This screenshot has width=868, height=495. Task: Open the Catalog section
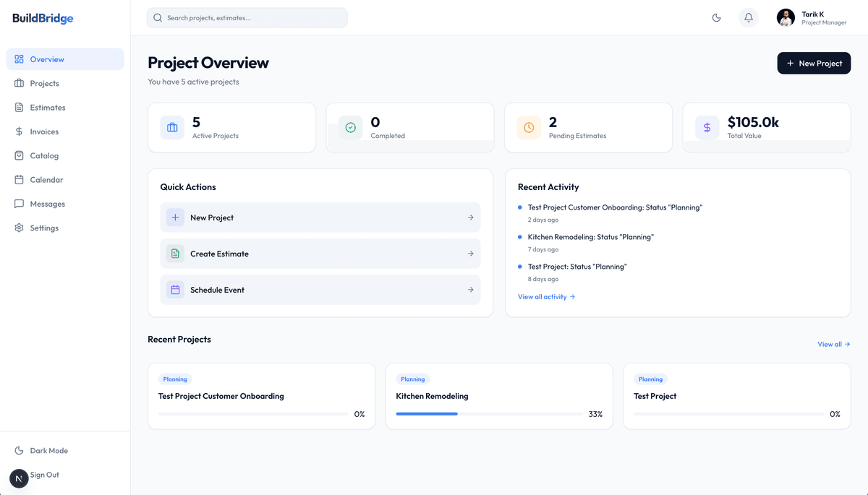[43, 155]
